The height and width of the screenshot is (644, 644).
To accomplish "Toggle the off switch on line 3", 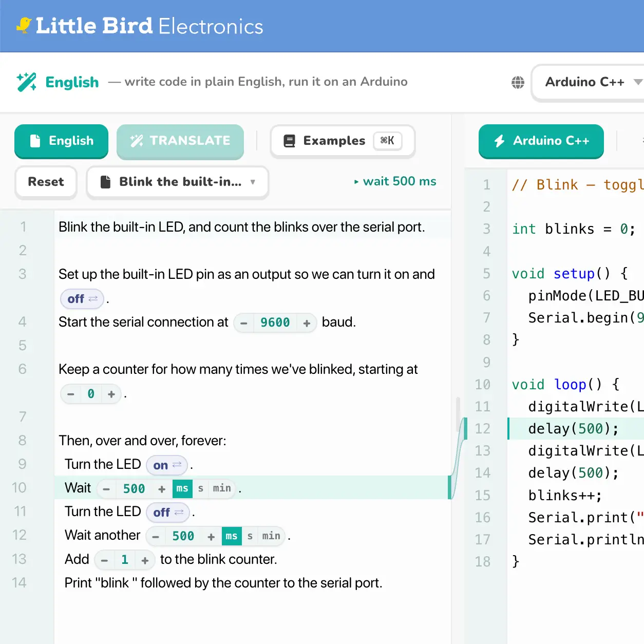I will (82, 299).
